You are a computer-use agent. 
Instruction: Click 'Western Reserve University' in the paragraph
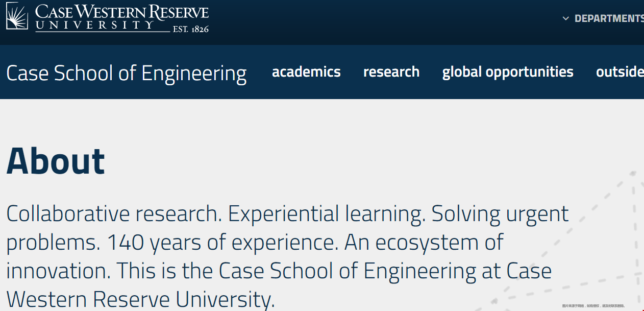pos(140,299)
